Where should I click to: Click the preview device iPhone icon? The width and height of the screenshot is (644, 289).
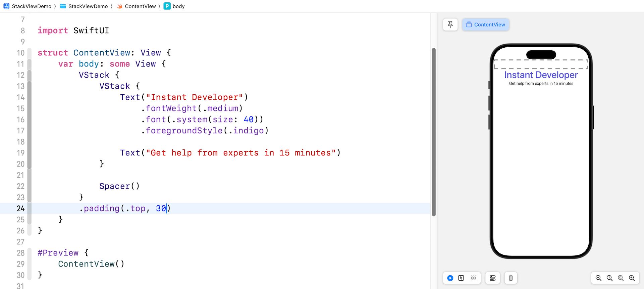coord(511,278)
